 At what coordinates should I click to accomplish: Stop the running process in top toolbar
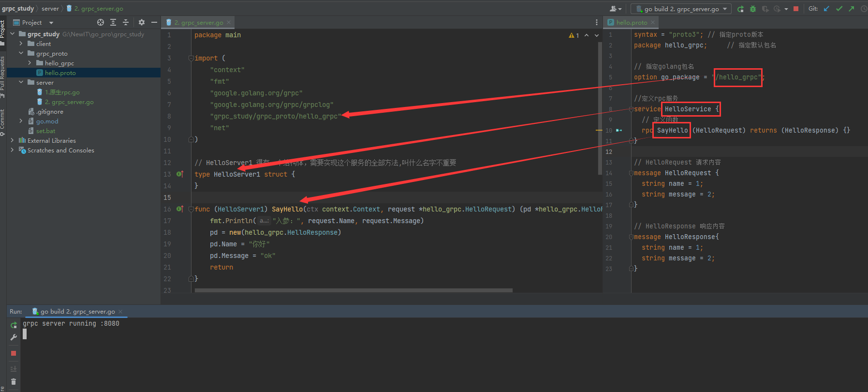[x=796, y=9]
